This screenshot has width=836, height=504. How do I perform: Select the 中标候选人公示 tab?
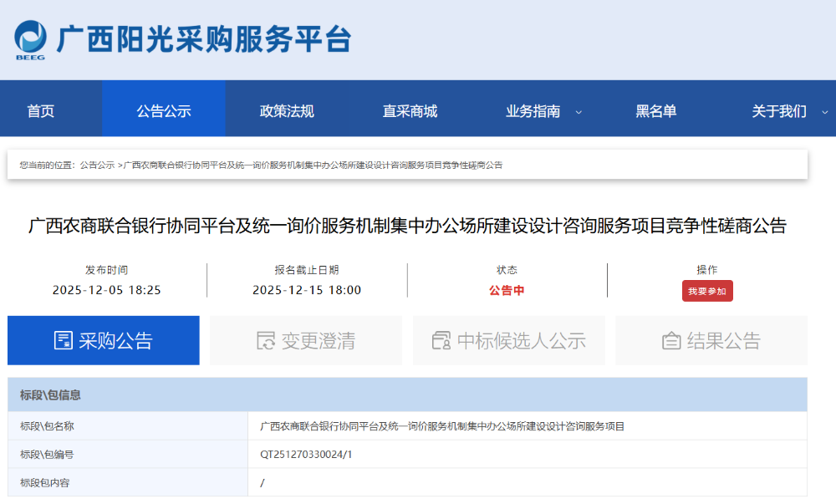(521, 340)
